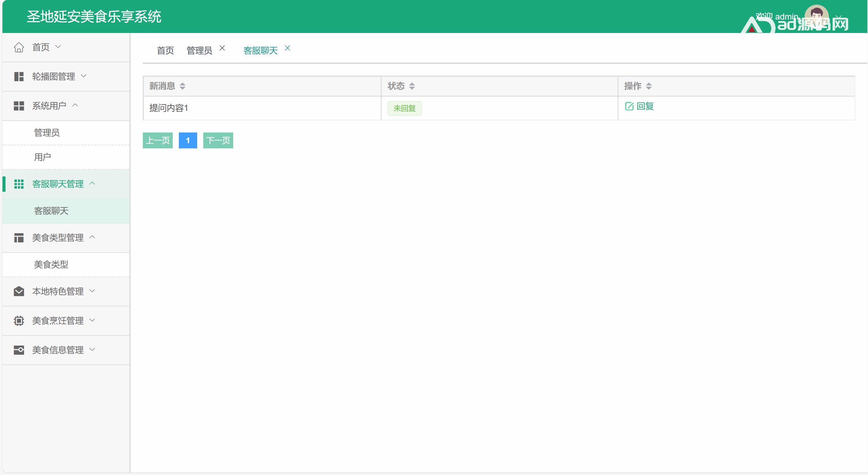Click the 本地特色管理 envelope icon
The height and width of the screenshot is (475, 868).
(19, 291)
